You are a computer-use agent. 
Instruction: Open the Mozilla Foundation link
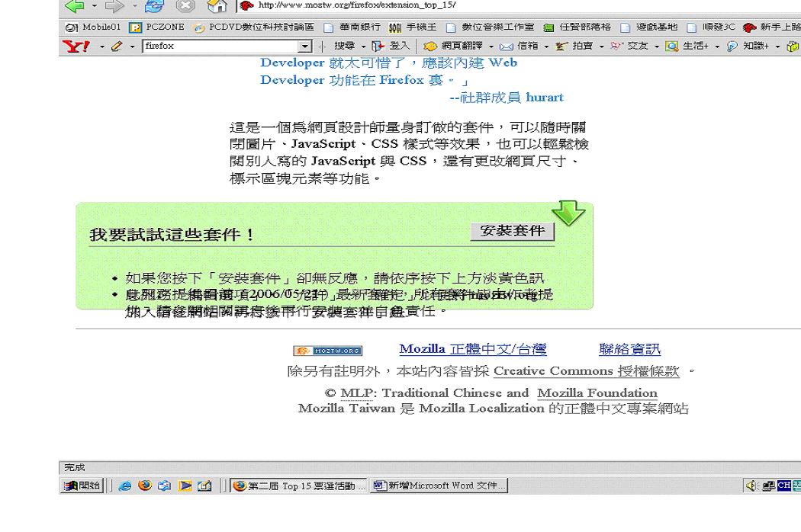tap(597, 393)
